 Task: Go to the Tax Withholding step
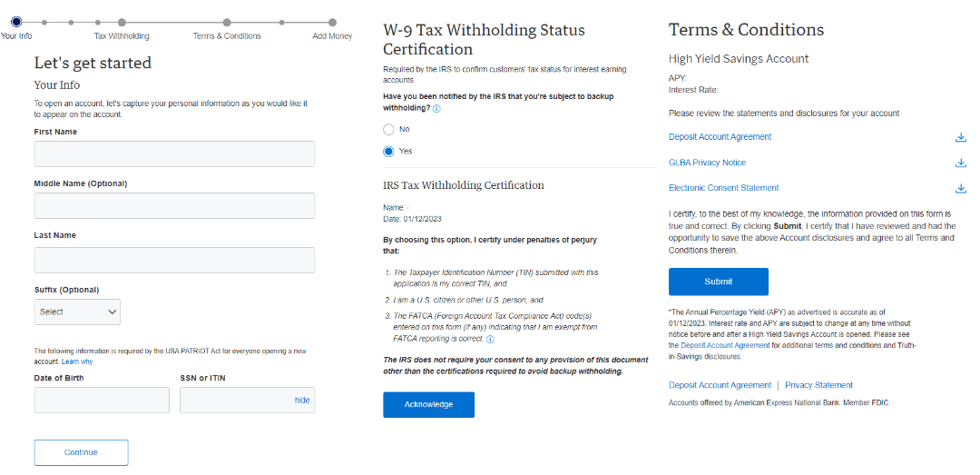pos(122,23)
